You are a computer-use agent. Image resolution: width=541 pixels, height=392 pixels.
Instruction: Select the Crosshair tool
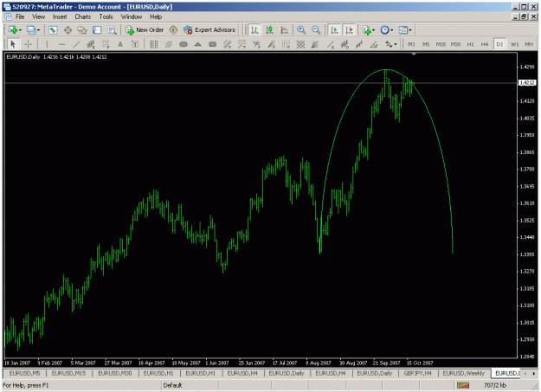tap(28, 44)
